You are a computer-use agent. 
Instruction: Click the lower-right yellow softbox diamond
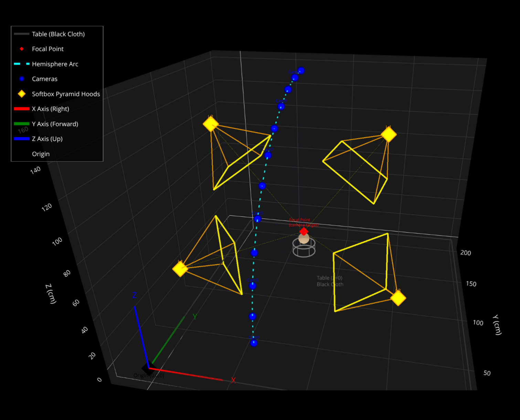point(398,298)
